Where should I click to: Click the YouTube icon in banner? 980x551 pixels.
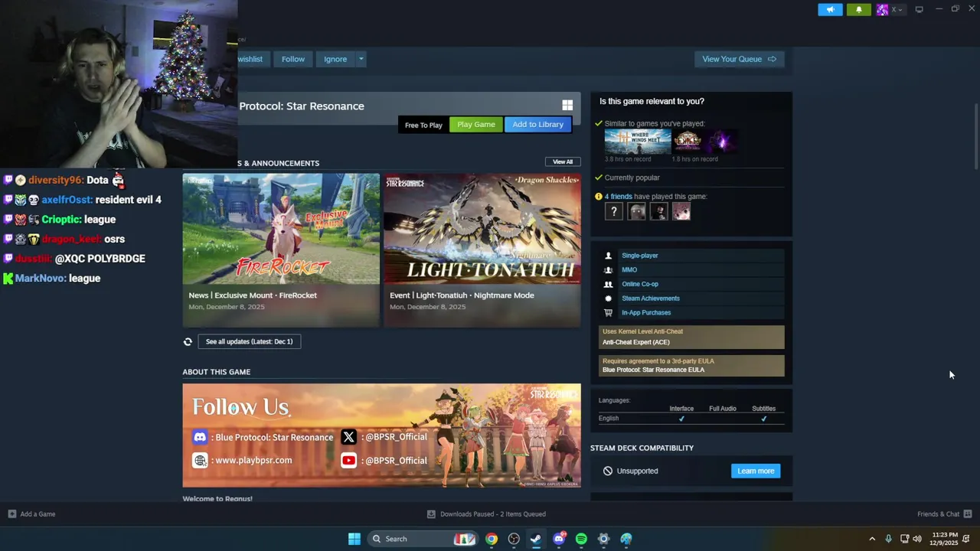[348, 460]
